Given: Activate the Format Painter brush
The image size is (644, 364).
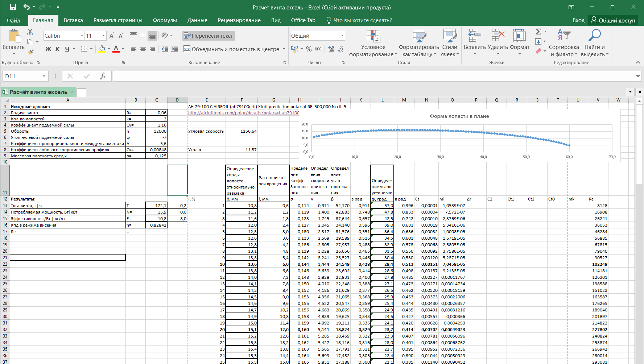Looking at the screenshot, I should click(30, 52).
